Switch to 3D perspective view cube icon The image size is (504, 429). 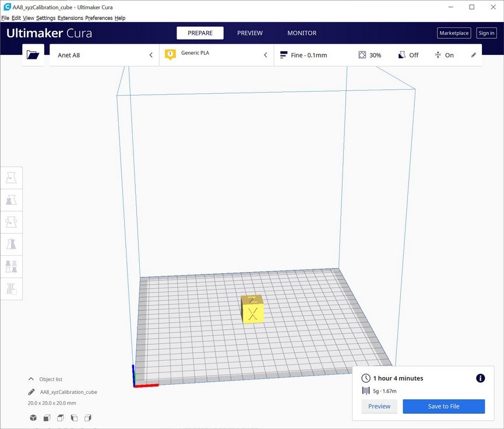[x=33, y=418]
